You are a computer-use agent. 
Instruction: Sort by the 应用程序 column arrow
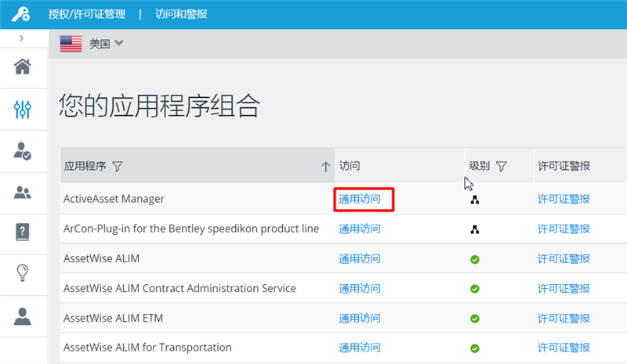coord(325,166)
